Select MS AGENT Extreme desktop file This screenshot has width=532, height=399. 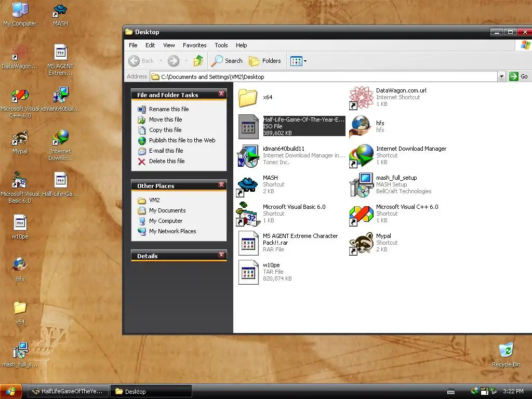(60, 60)
